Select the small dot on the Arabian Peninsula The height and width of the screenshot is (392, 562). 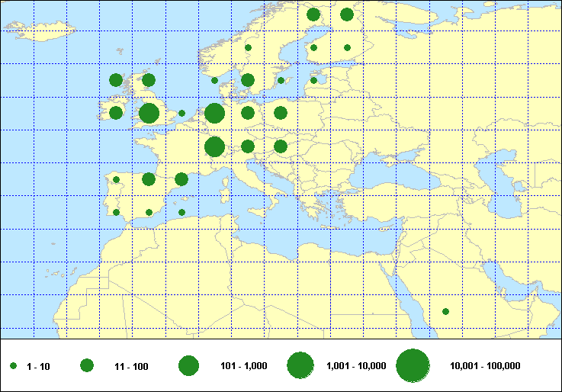[445, 311]
